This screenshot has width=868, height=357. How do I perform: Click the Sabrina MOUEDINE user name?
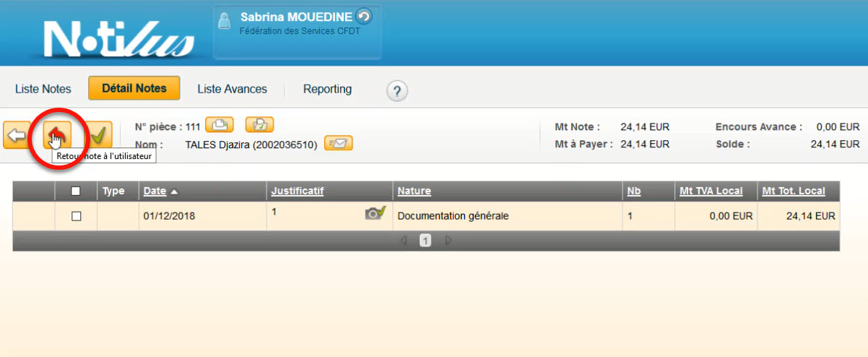[x=296, y=17]
